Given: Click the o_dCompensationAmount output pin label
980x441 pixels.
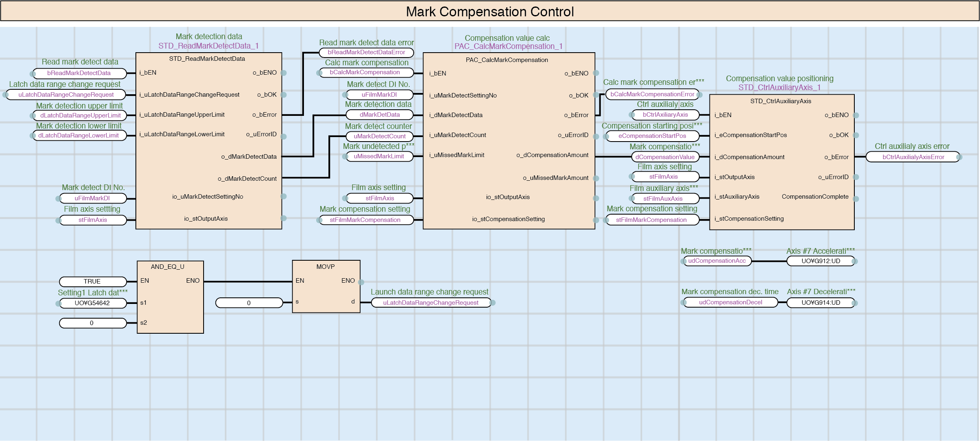Looking at the screenshot, I should click(552, 155).
